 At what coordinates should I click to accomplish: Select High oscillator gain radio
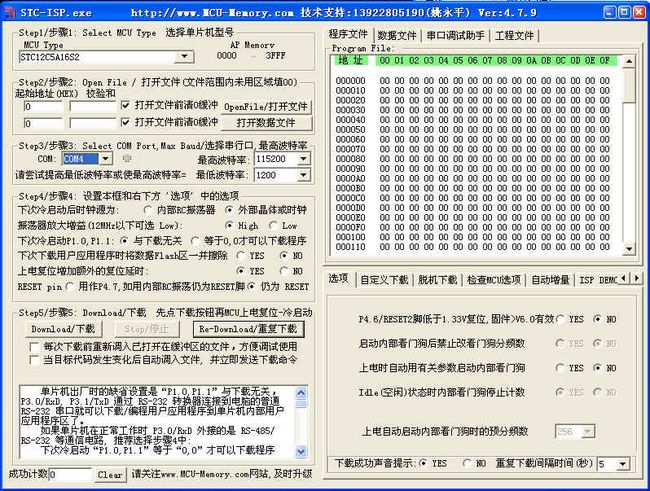(229, 226)
